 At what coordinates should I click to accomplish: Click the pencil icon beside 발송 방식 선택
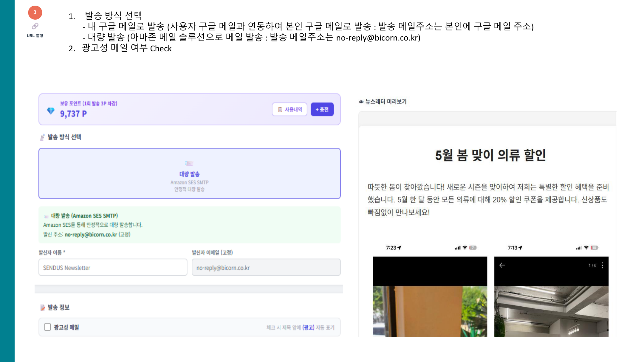pos(42,137)
